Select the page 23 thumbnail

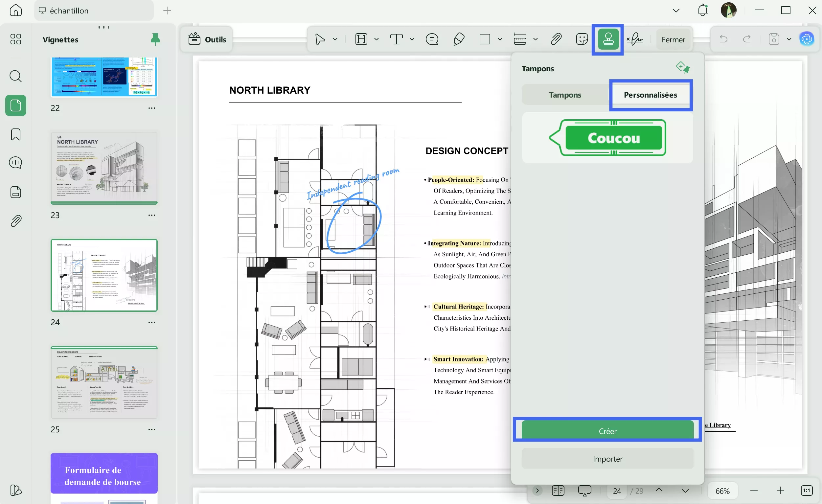[x=104, y=168]
